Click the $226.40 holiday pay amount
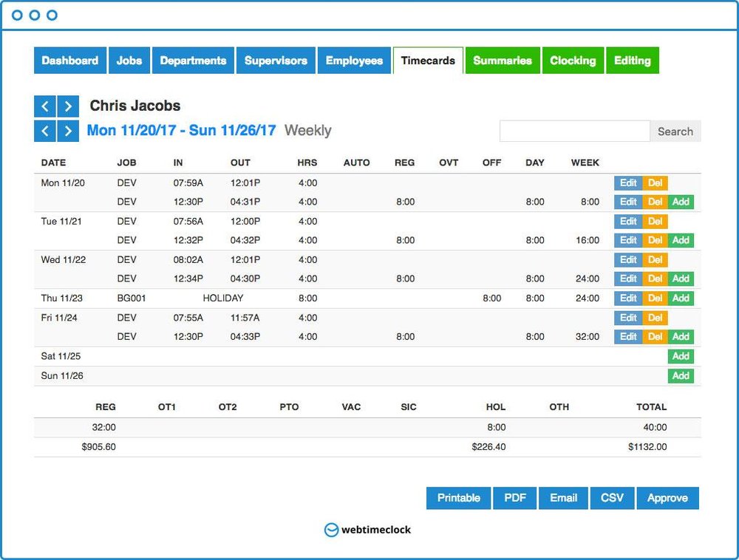This screenshot has width=739, height=560. click(488, 447)
